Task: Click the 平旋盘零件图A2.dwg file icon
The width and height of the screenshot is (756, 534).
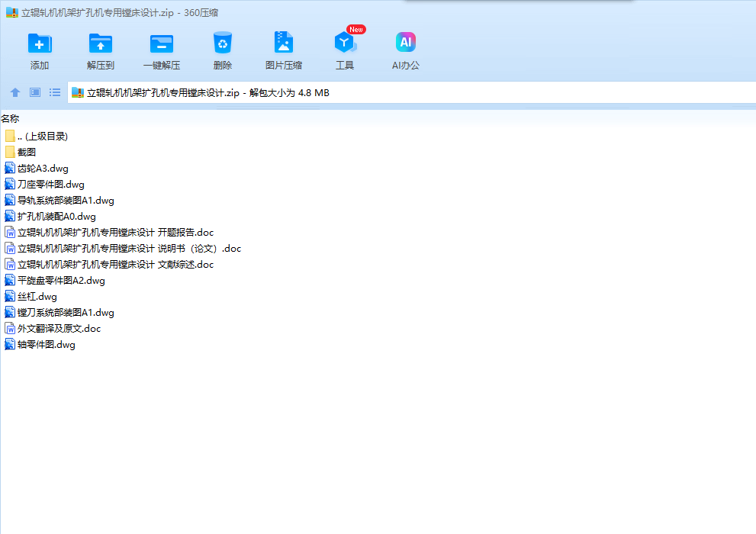Action: [x=10, y=281]
